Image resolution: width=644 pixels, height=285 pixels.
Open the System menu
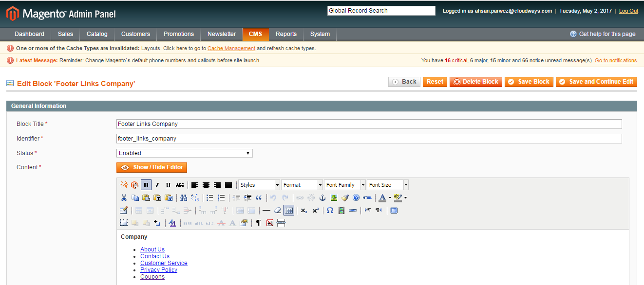320,34
